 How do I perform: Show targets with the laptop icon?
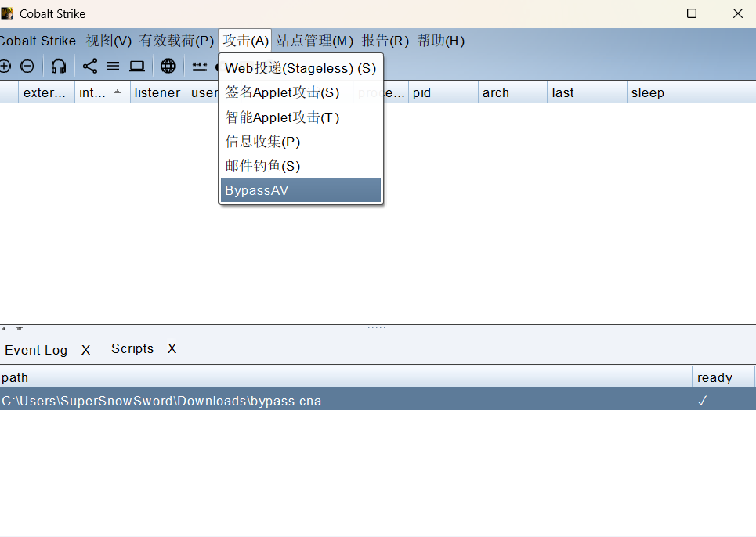click(137, 66)
